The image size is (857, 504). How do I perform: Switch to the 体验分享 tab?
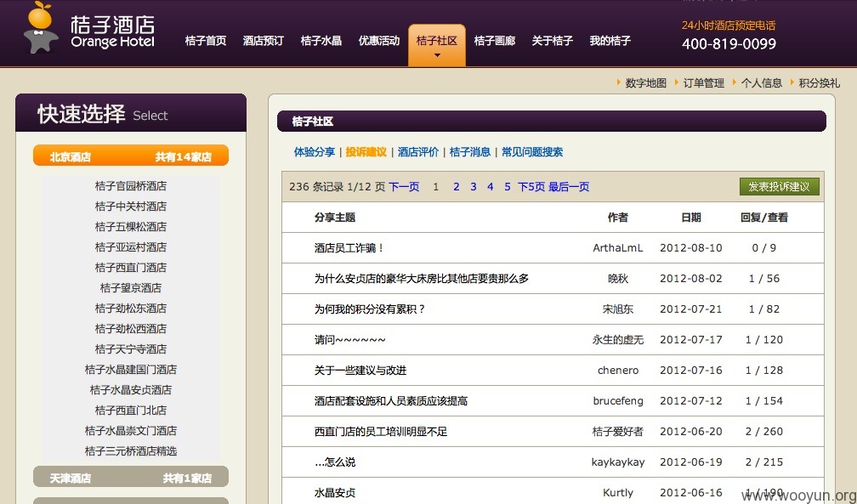[x=315, y=152]
